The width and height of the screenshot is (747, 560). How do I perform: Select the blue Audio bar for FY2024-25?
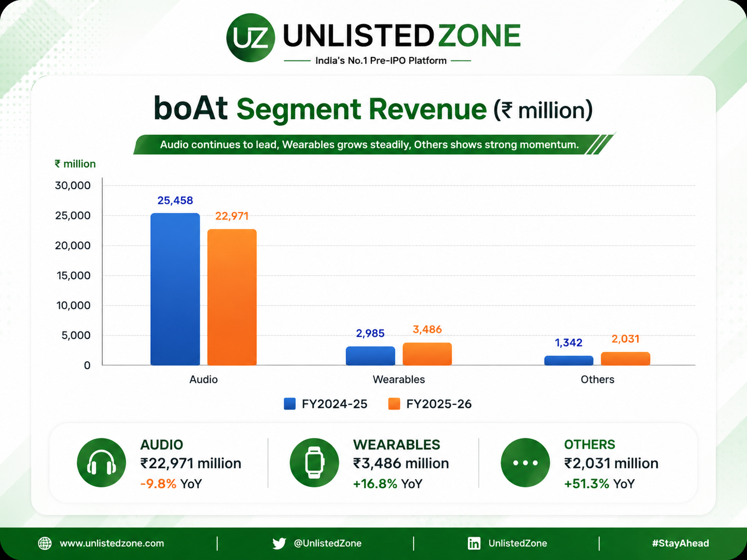point(175,289)
